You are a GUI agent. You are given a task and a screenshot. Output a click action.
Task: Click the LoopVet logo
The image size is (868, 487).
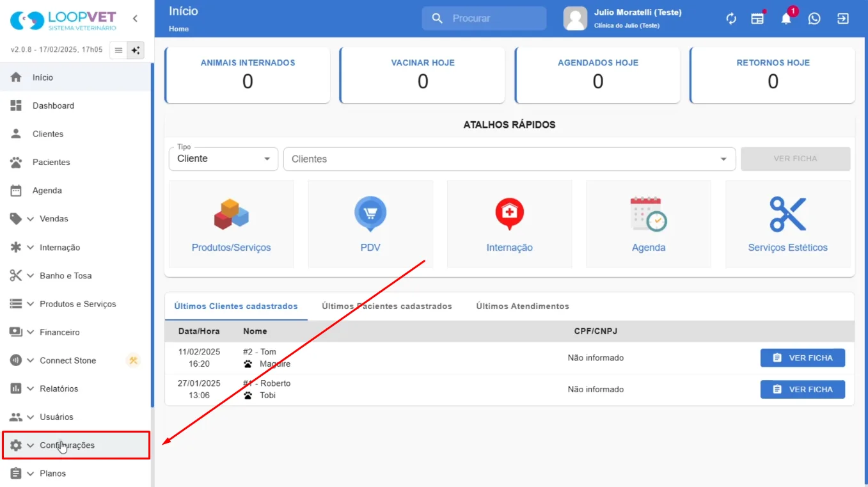[63, 20]
